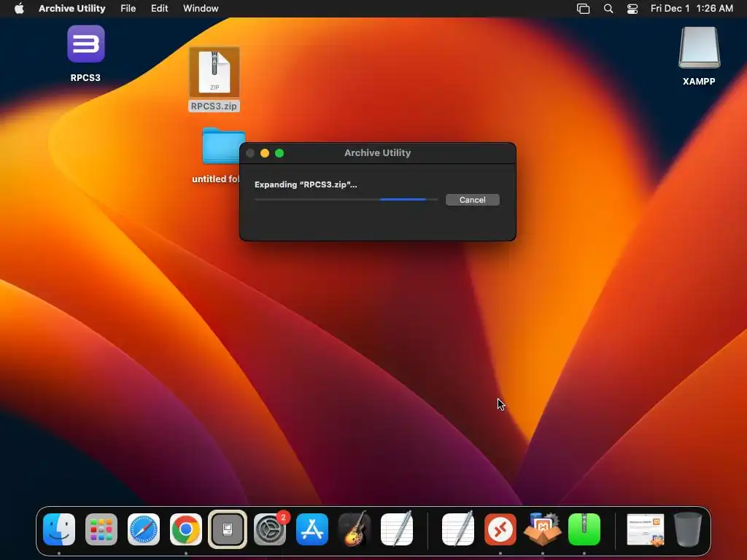This screenshot has width=747, height=560.
Task: Click green Archive Utility icon in Dock
Action: tap(584, 529)
